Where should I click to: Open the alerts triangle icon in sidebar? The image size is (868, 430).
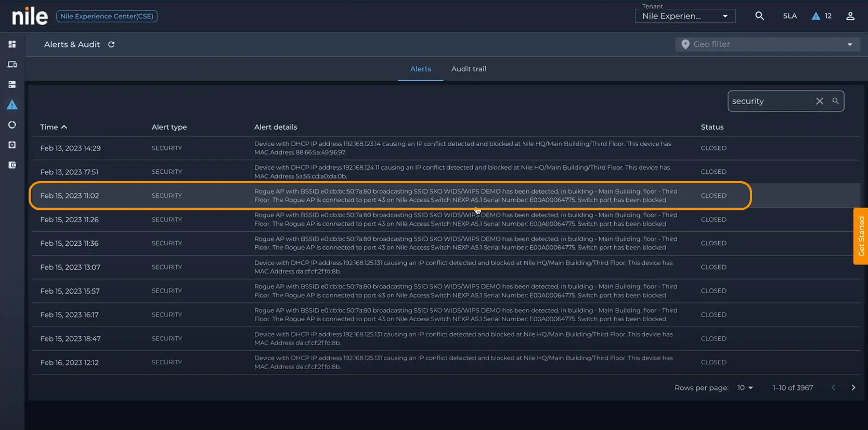12,105
